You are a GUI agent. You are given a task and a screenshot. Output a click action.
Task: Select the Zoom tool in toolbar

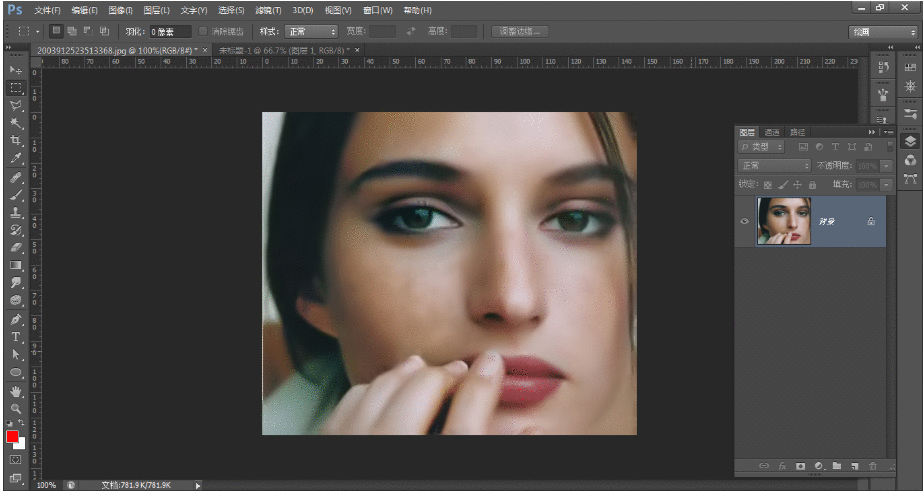click(x=16, y=408)
